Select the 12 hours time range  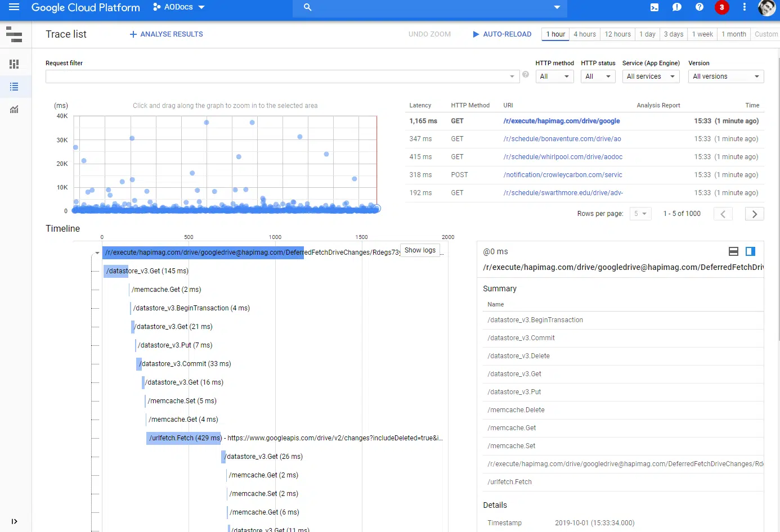617,34
